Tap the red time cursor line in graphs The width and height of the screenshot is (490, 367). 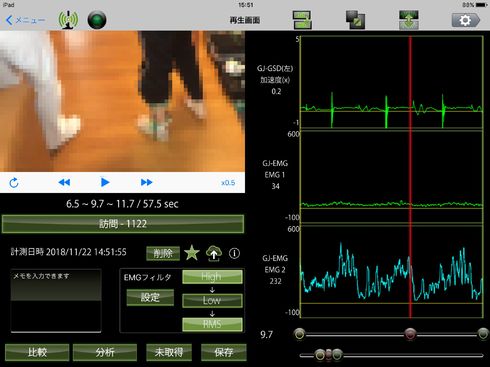(x=410, y=177)
